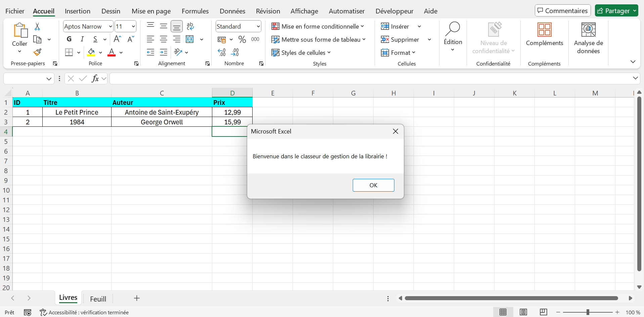Align text right
The width and height of the screenshot is (644, 317).
[x=177, y=39]
